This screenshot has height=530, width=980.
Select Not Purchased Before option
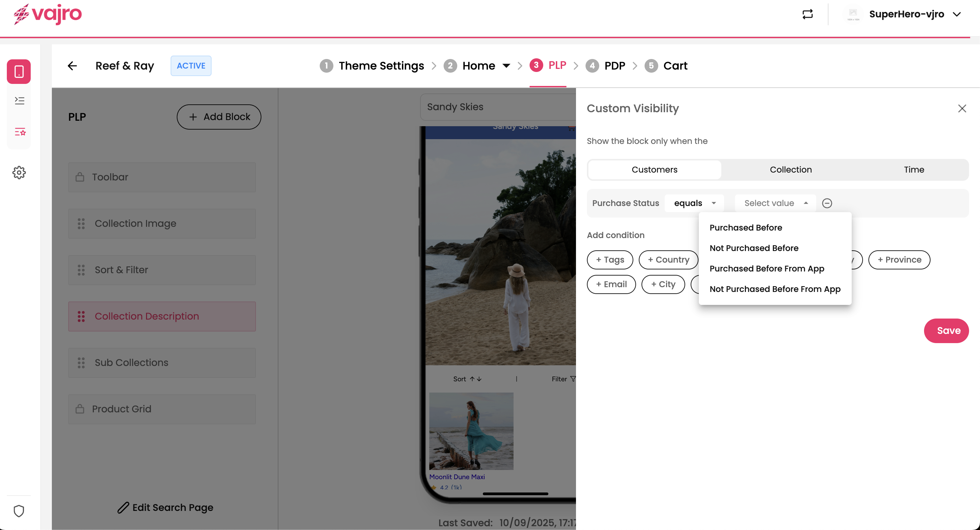tap(754, 248)
